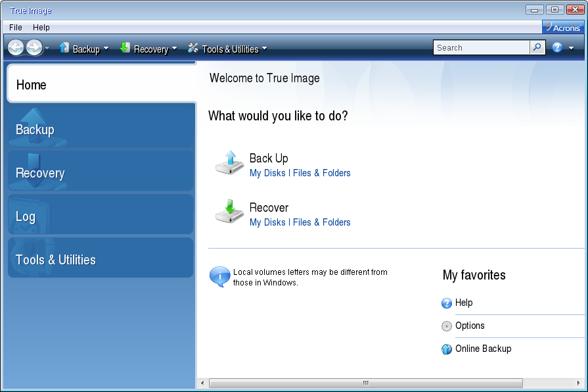Open Online Backup from My favorites
The width and height of the screenshot is (588, 392).
(483, 349)
